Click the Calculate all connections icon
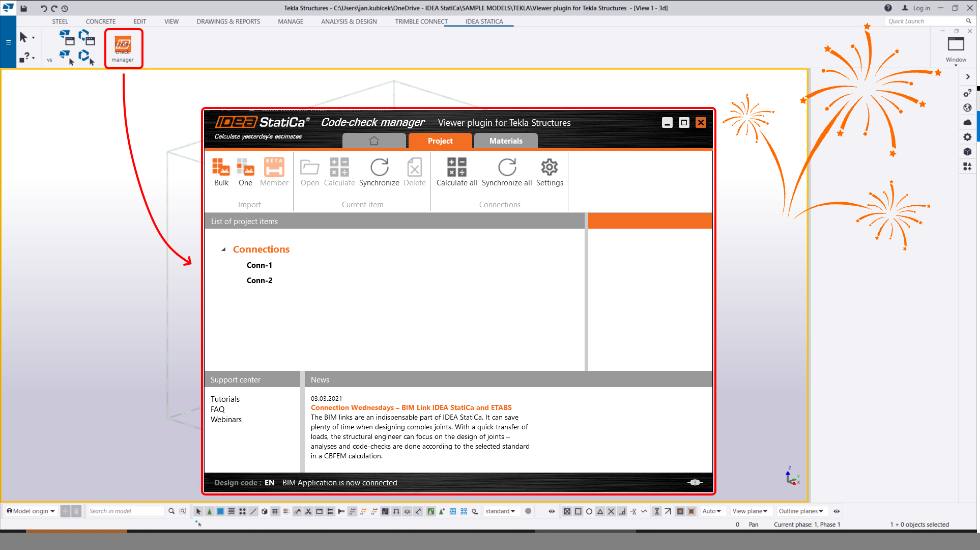Image resolution: width=980 pixels, height=550 pixels. (456, 168)
